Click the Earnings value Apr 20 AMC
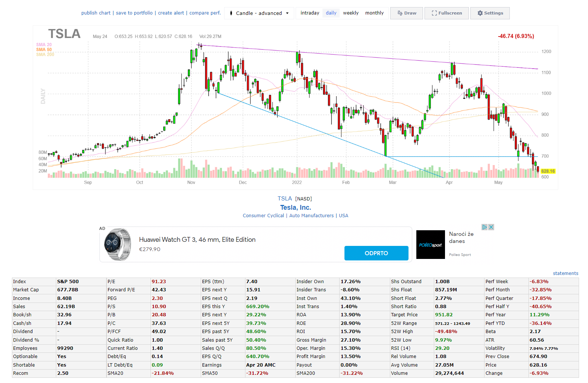588x383 pixels. [261, 365]
